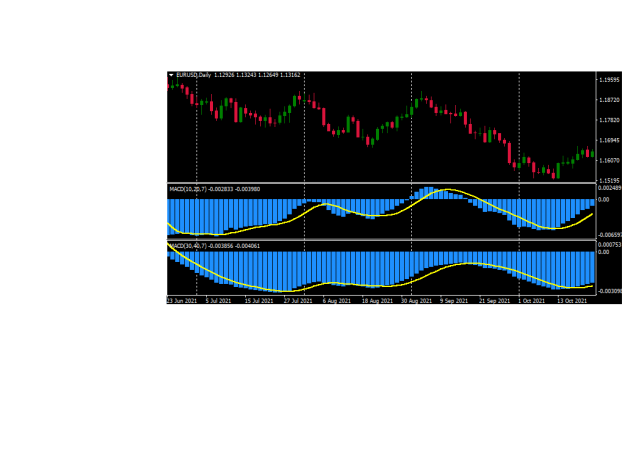Click the 1.17820 price scale value
Viewport: 625px width, 469px height.
pyautogui.click(x=609, y=120)
